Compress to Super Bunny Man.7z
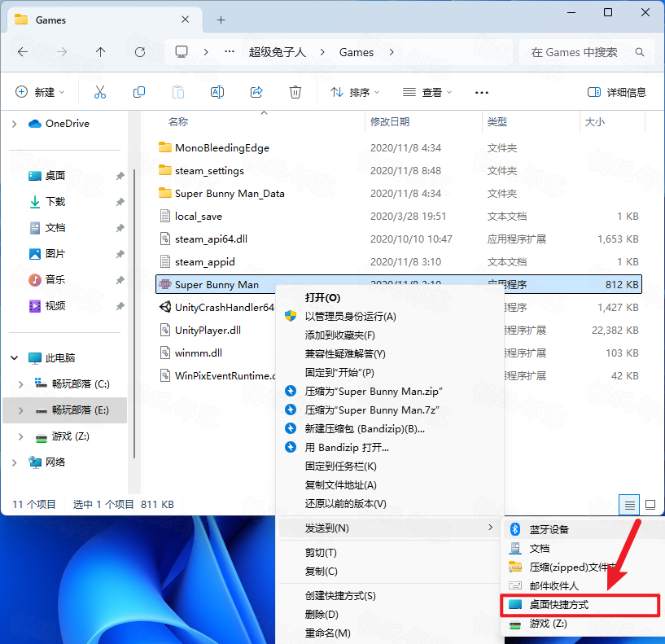This screenshot has width=665, height=644. [x=372, y=410]
